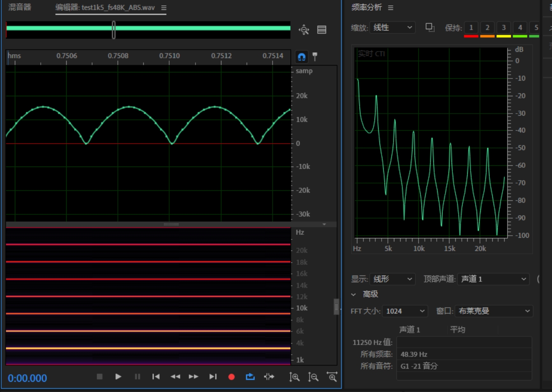This screenshot has width=552, height=392.
Task: Jump to previous marker with skip-back icon
Action: pyautogui.click(x=156, y=377)
